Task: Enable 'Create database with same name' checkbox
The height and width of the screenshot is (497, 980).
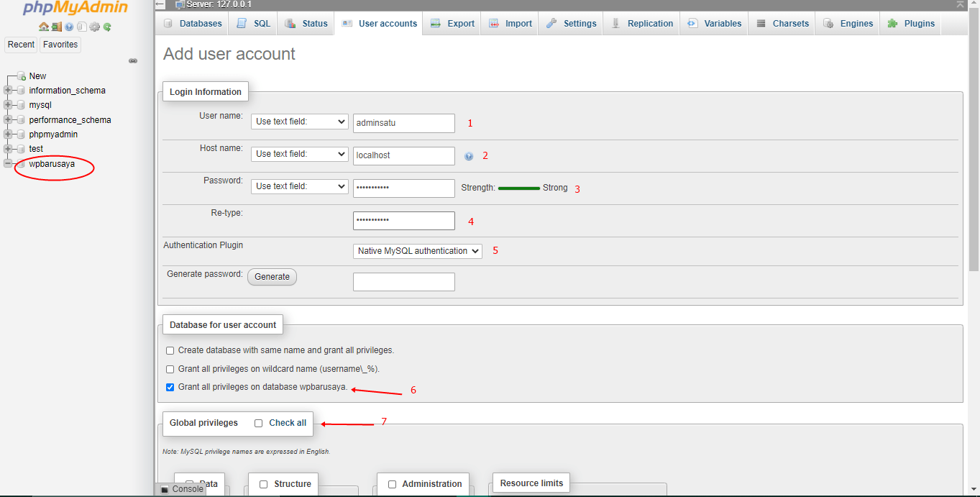Action: 170,350
